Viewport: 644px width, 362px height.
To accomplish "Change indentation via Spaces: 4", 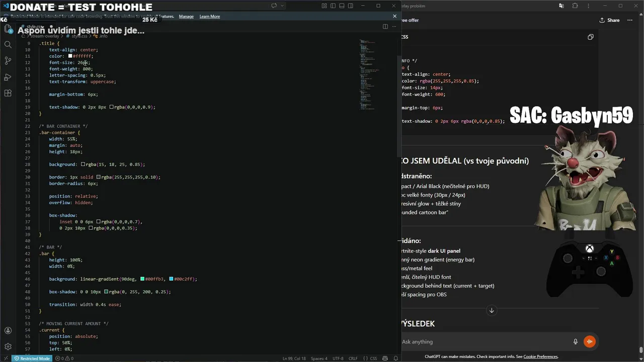I will coord(319,358).
